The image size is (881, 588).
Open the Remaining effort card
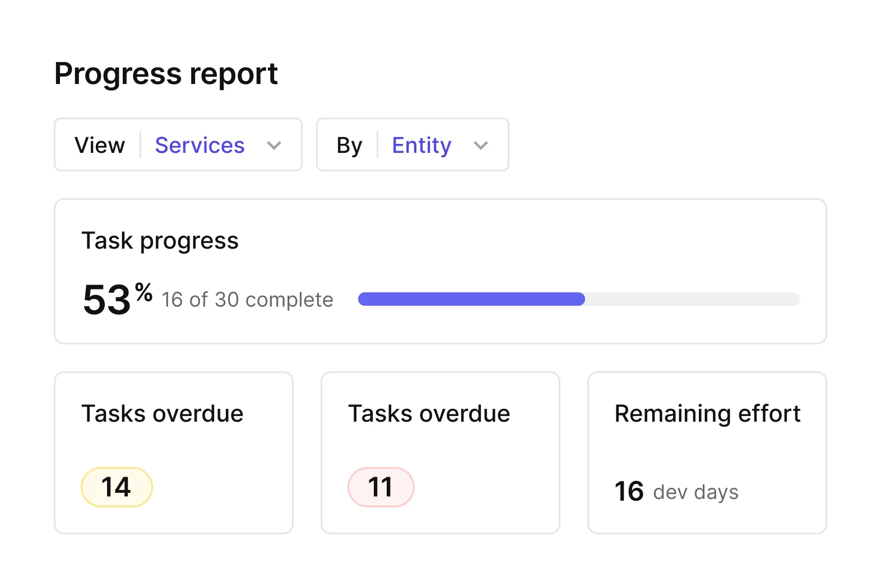click(x=707, y=452)
